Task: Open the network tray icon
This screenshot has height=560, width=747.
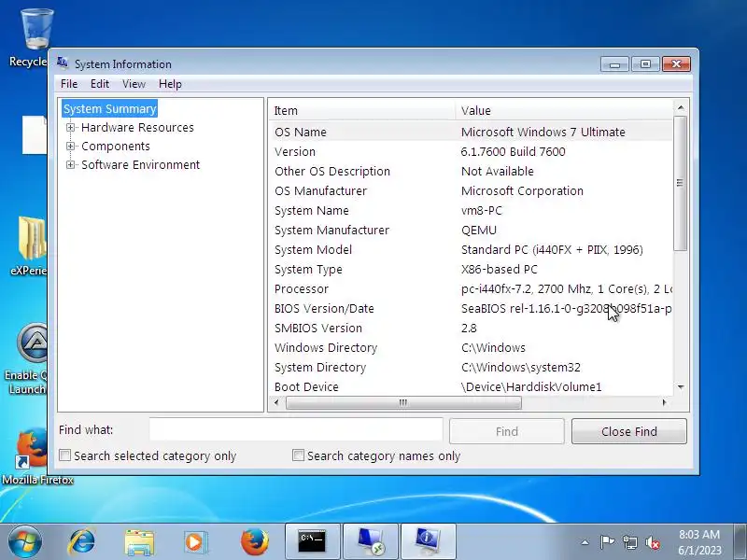Action: click(629, 542)
